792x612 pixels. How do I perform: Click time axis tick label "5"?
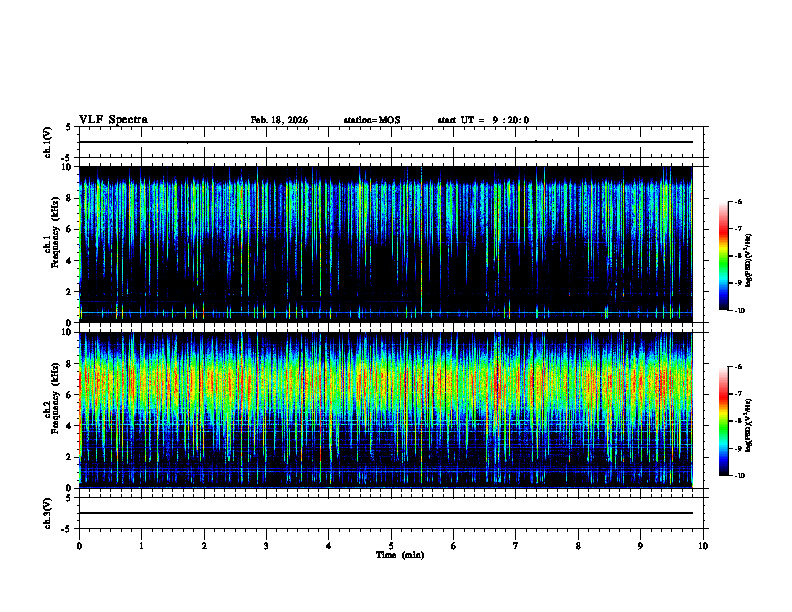pyautogui.click(x=391, y=546)
